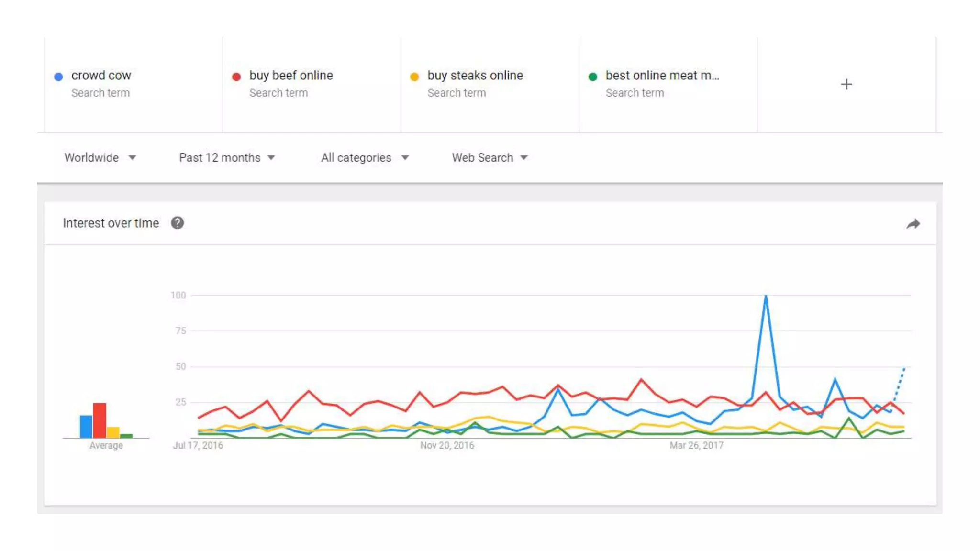Click the red bar in Average chart
The height and width of the screenshot is (551, 980).
(x=100, y=420)
